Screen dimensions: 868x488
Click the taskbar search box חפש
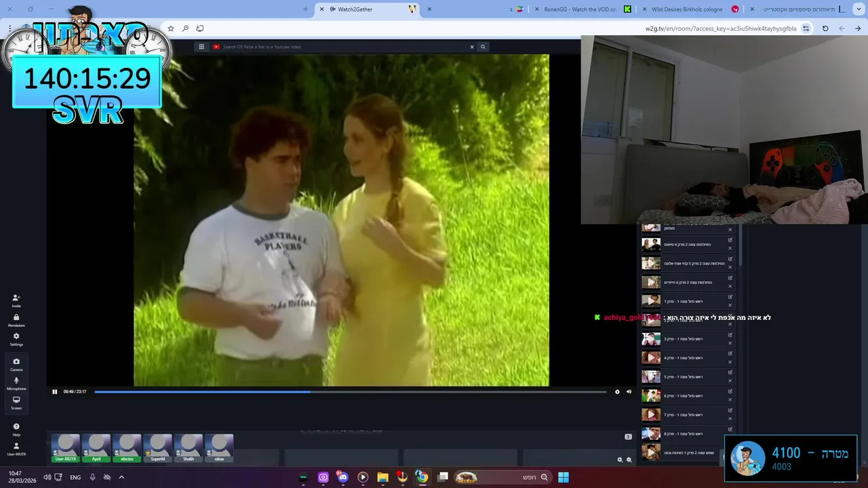click(x=502, y=477)
